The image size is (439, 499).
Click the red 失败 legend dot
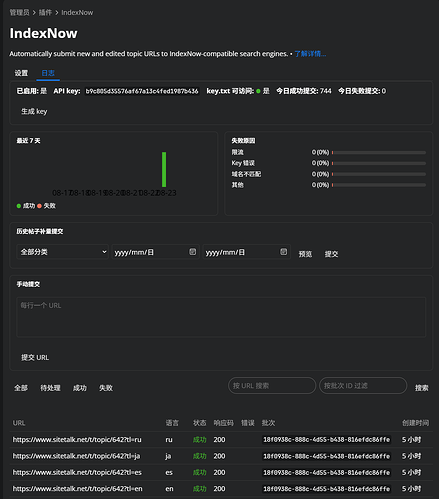(x=39, y=206)
